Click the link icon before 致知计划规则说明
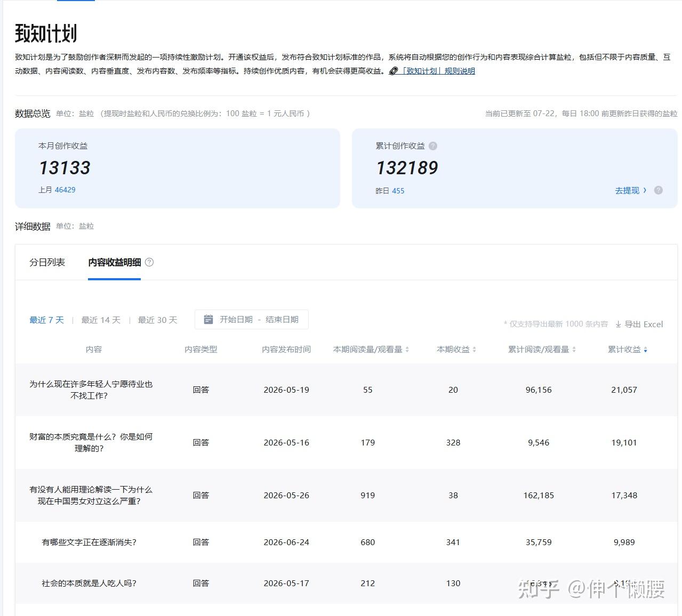Viewport: 682px width, 616px height. click(394, 71)
